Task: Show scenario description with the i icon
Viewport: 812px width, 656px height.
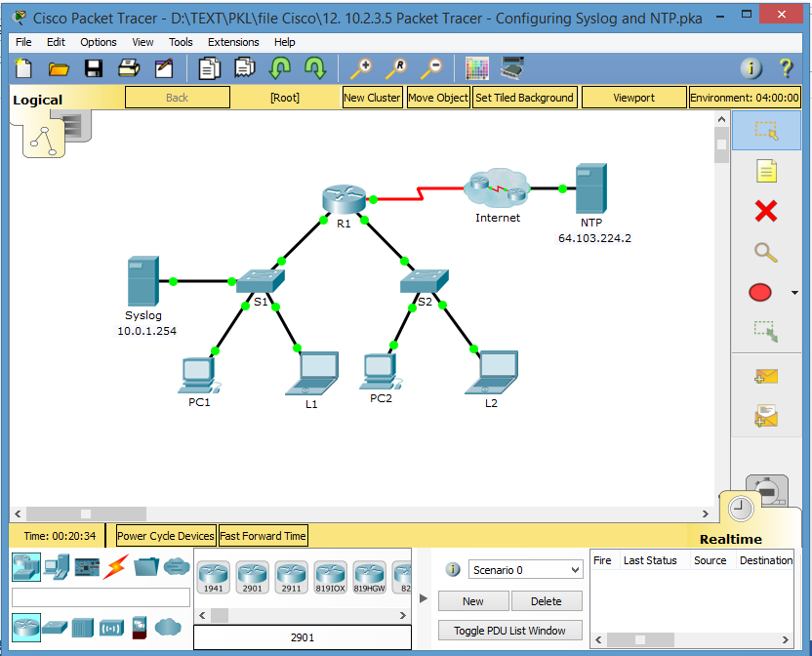Action: tap(453, 569)
